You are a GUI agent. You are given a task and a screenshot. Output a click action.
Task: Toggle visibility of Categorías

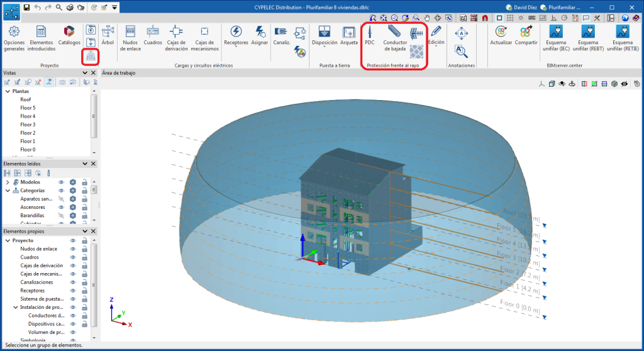61,191
